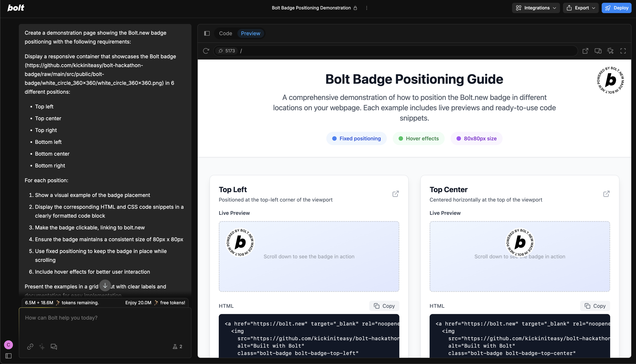Click the reload preview icon
This screenshot has height=364, width=636.
click(x=206, y=51)
